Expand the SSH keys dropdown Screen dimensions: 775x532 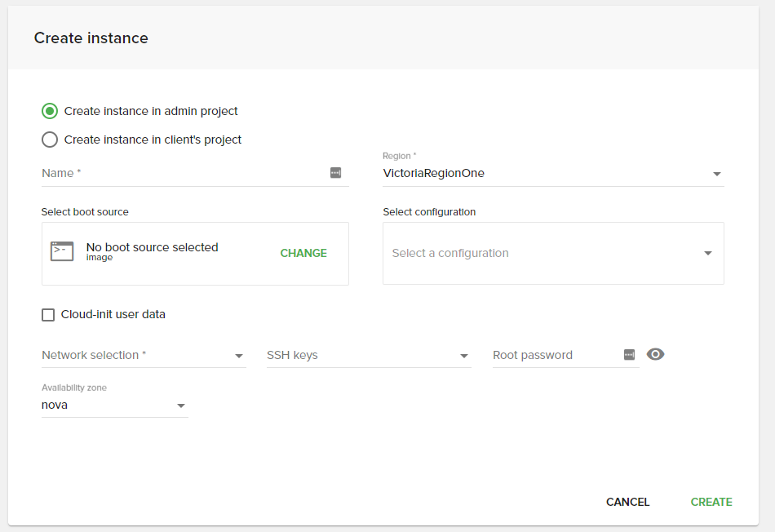point(369,356)
